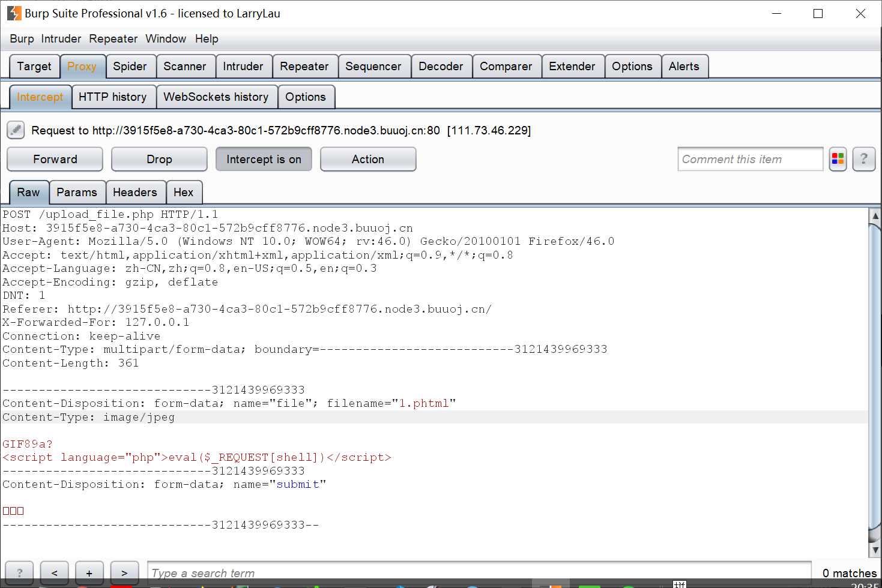This screenshot has width=882, height=588.
Task: Toggle the Intercept is on button
Action: (264, 159)
